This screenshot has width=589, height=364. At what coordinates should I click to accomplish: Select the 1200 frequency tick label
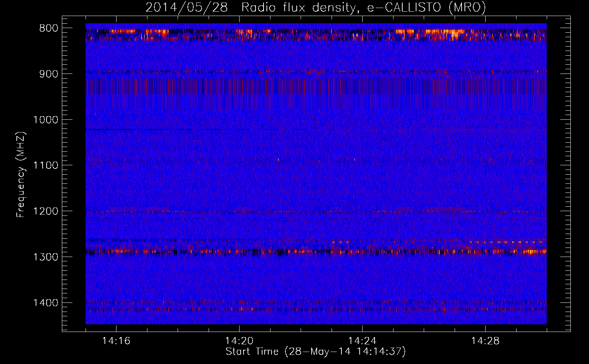click(46, 211)
